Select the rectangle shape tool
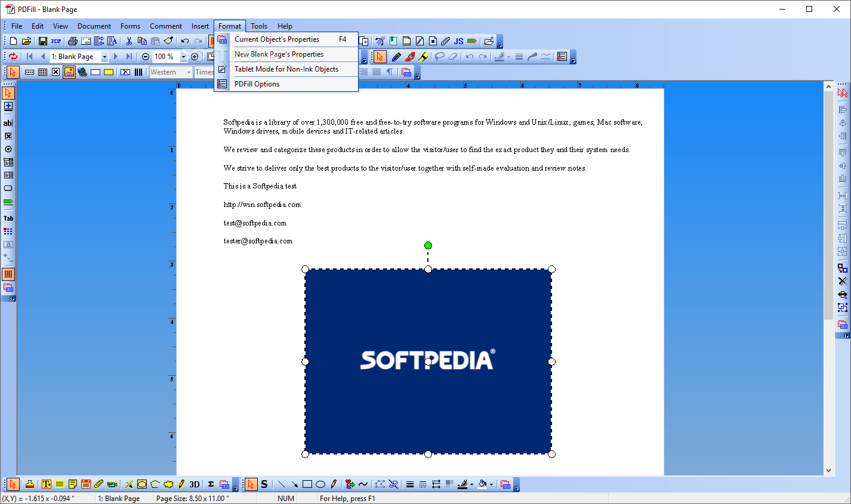 point(307,484)
